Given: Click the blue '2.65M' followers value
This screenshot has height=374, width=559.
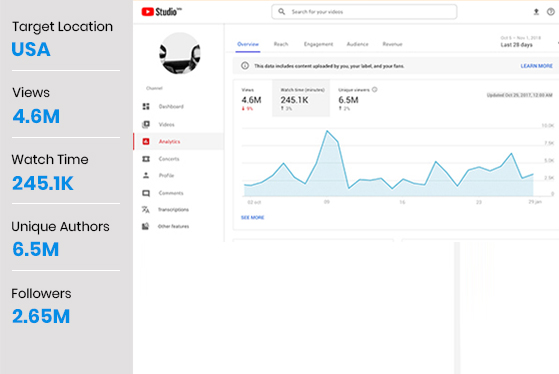Looking at the screenshot, I should click(x=41, y=316).
